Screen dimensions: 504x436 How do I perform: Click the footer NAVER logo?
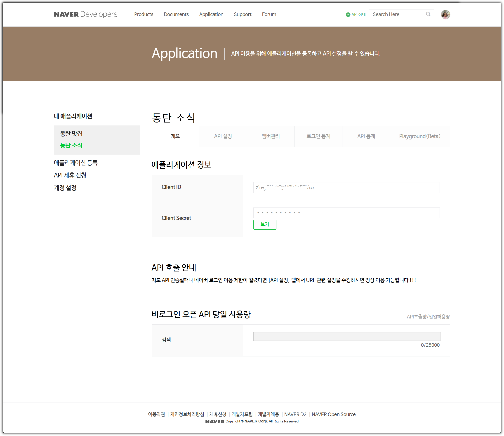pyautogui.click(x=214, y=421)
